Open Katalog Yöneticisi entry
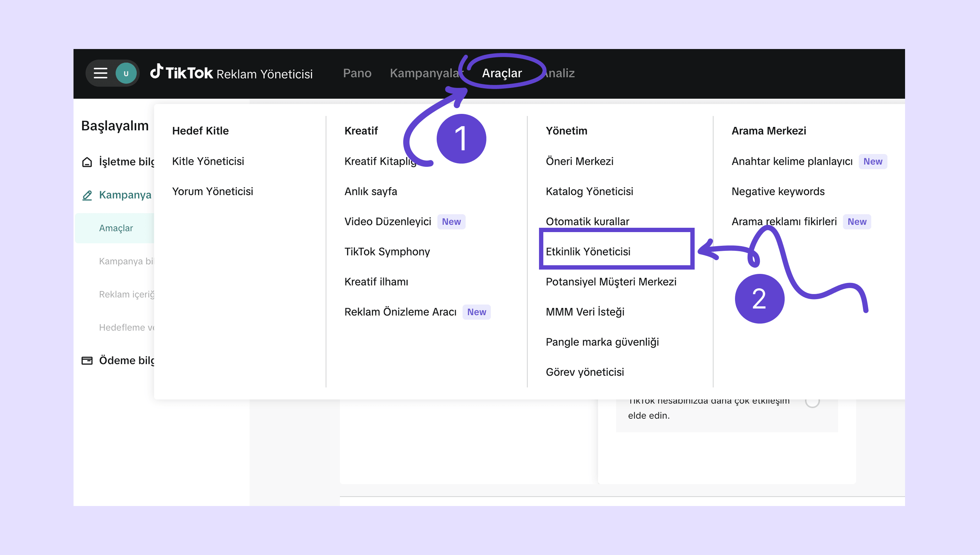The width and height of the screenshot is (980, 555). point(589,191)
